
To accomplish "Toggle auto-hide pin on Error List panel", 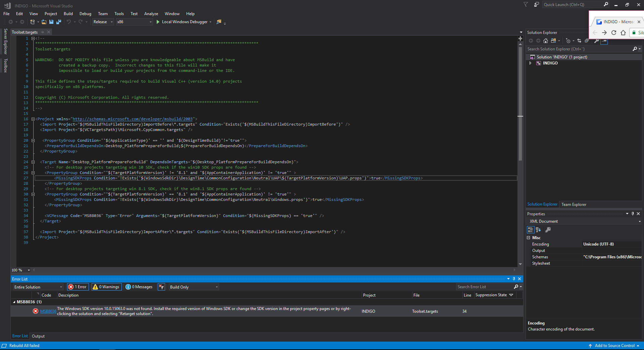I will 514,279.
